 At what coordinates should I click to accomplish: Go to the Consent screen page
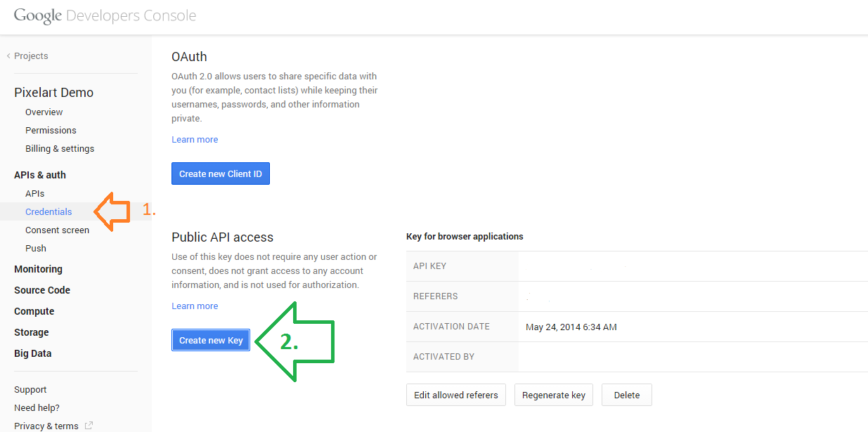coord(58,230)
